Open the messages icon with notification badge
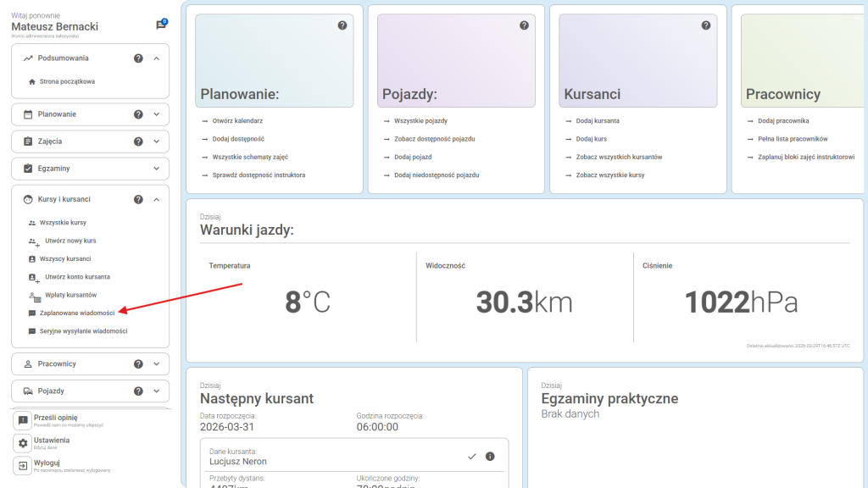Screen dimensions: 868x488 click(x=160, y=25)
